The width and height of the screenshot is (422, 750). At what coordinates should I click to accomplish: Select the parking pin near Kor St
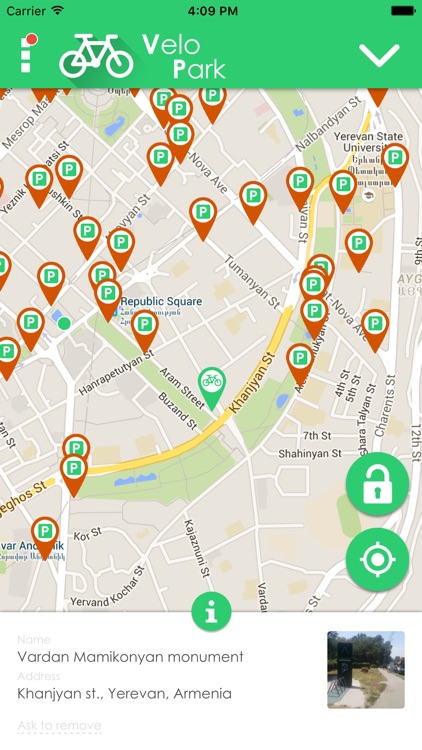point(45,538)
